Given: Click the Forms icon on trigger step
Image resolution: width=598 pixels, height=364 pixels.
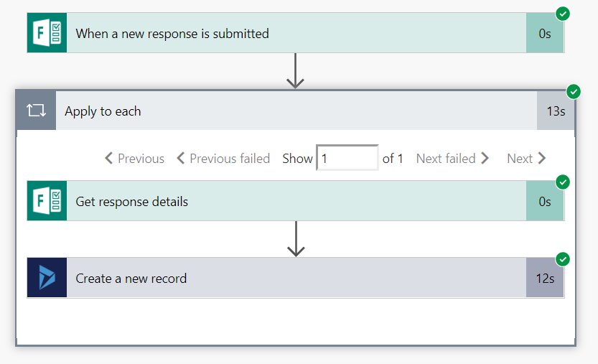Looking at the screenshot, I should 47,33.
